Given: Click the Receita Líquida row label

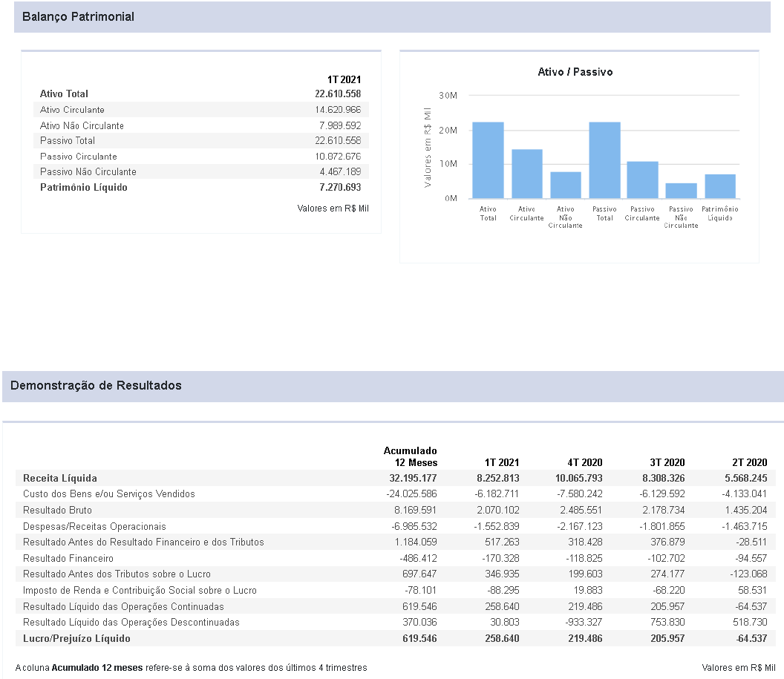Looking at the screenshot, I should tap(60, 478).
